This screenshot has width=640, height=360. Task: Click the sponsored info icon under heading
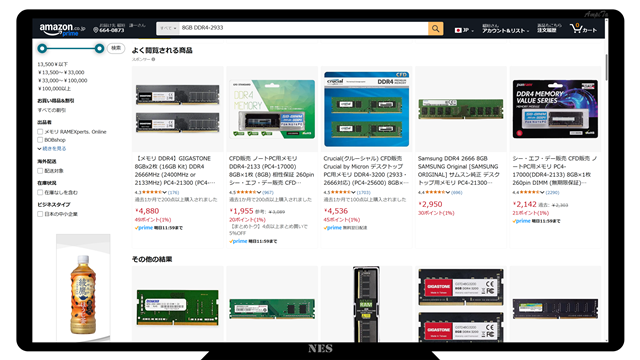point(153,60)
